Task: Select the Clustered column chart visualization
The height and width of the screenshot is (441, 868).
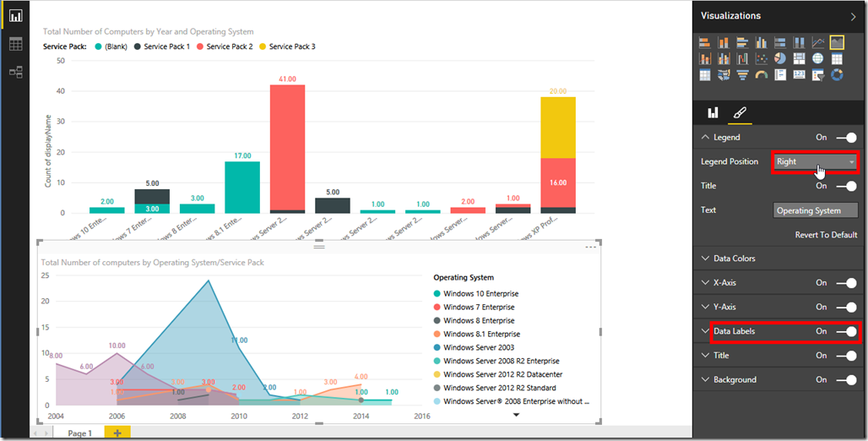Action: tap(761, 42)
